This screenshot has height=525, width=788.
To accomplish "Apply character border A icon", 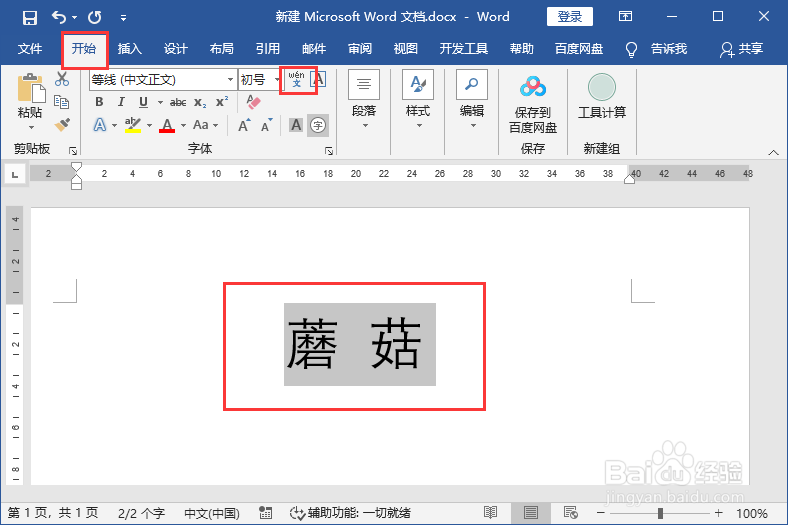I will (x=318, y=79).
